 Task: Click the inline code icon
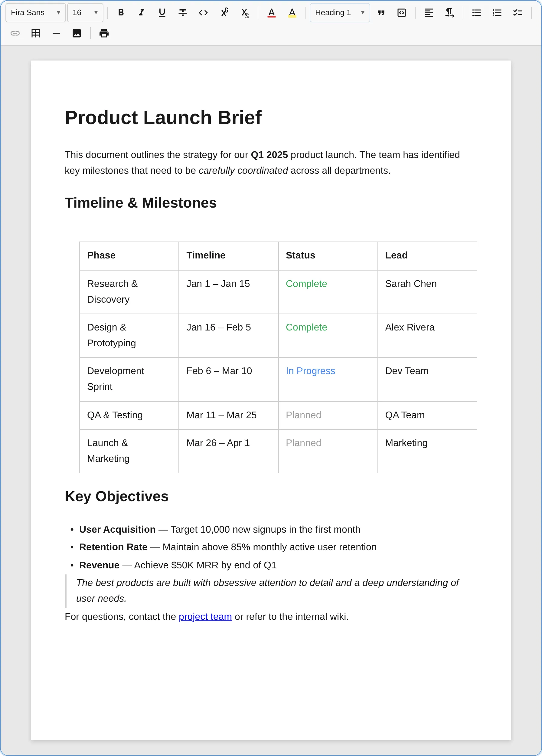coord(203,13)
